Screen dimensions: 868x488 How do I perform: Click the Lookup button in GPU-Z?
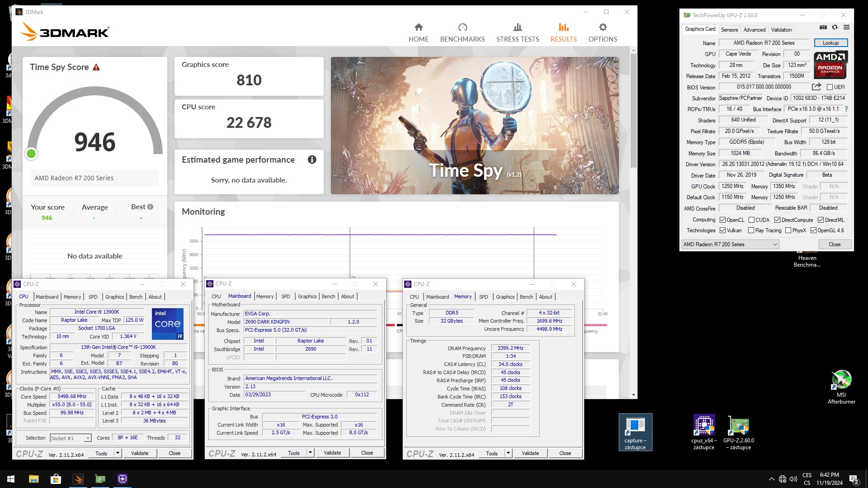click(830, 43)
